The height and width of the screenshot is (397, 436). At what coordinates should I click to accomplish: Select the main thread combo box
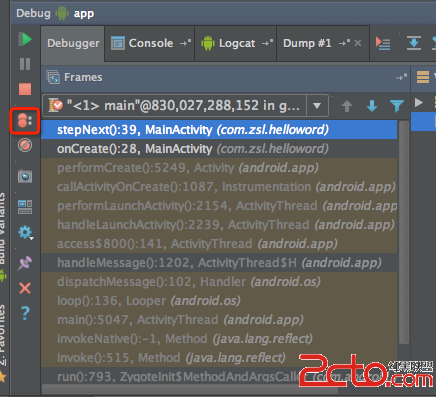(185, 106)
